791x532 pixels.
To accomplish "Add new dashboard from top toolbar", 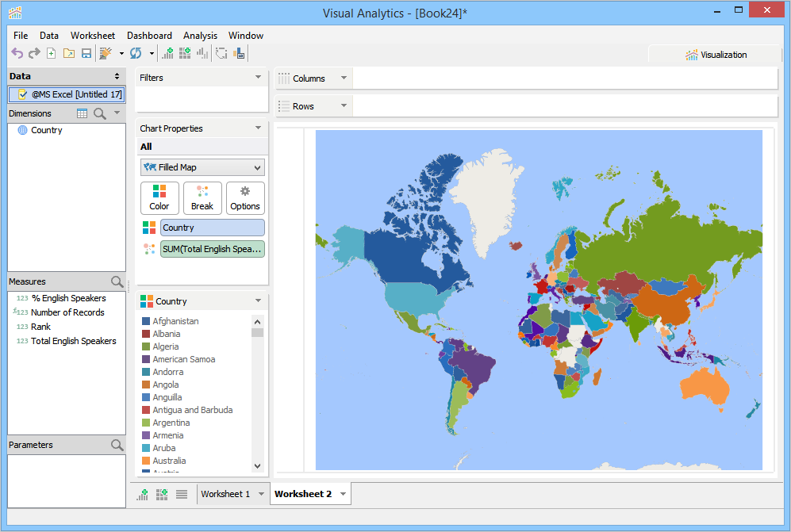I will click(x=185, y=53).
